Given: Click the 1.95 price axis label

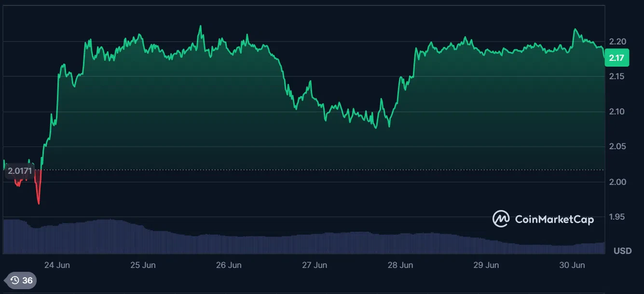Looking at the screenshot, I should tap(617, 217).
